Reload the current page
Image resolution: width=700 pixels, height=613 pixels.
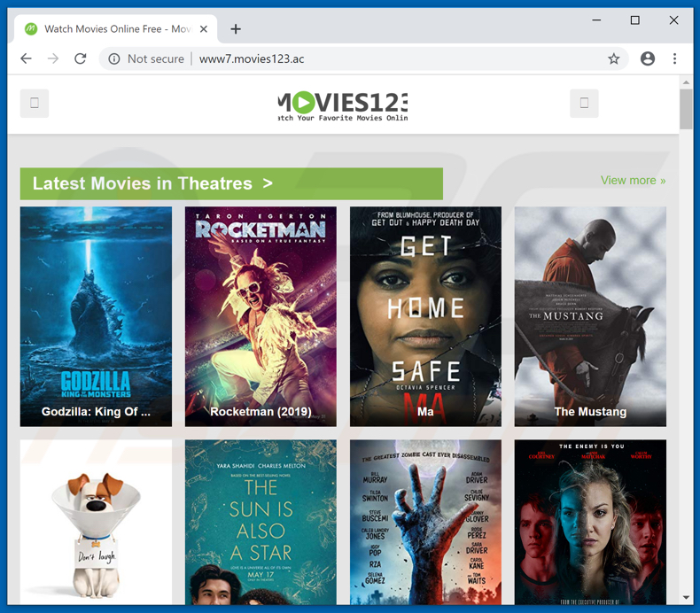point(81,58)
